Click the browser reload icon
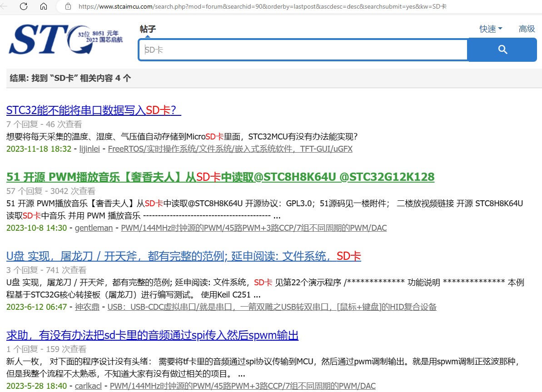This screenshot has width=542, height=392. pyautogui.click(x=24, y=6)
